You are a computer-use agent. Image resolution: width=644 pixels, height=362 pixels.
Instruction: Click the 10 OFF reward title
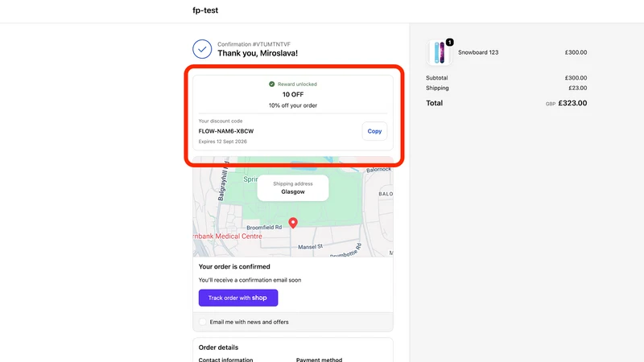click(293, 94)
